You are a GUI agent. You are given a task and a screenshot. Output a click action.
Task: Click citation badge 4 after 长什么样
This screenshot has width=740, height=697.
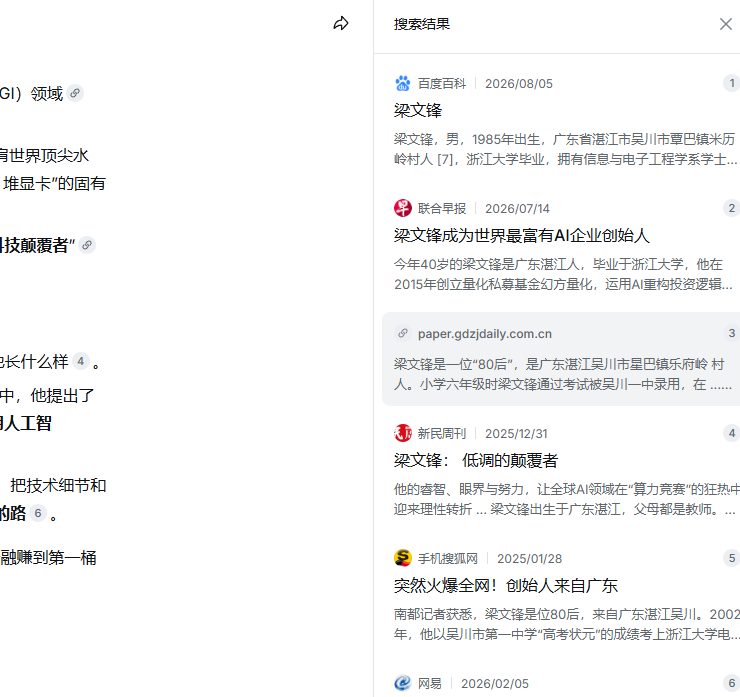[x=81, y=361]
